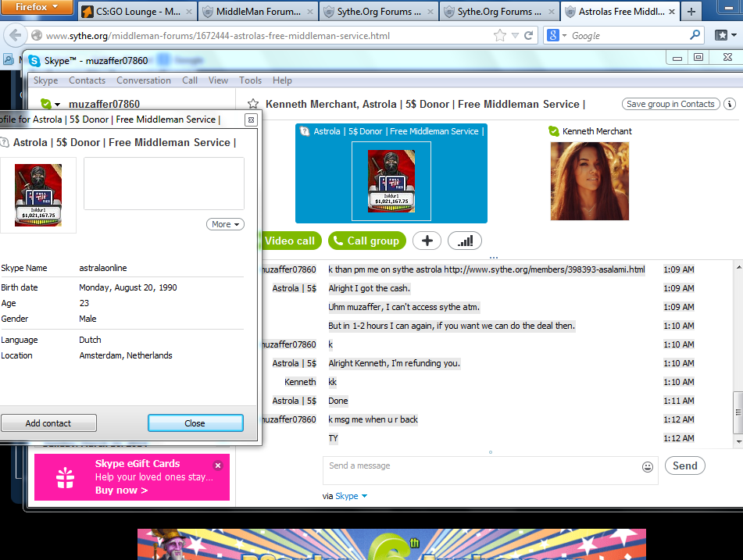Open a new Firefox tab
This screenshot has width=743, height=560.
click(x=691, y=12)
